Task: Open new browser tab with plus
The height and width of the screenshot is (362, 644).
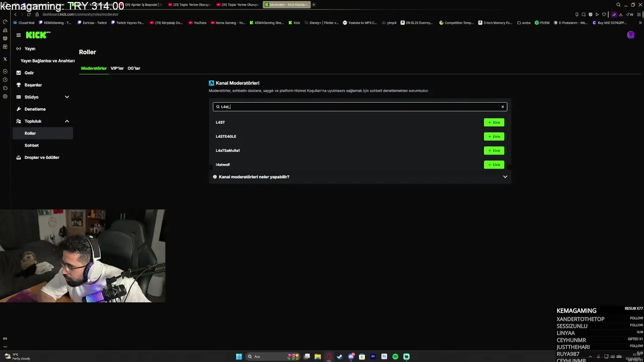Action: click(x=313, y=5)
